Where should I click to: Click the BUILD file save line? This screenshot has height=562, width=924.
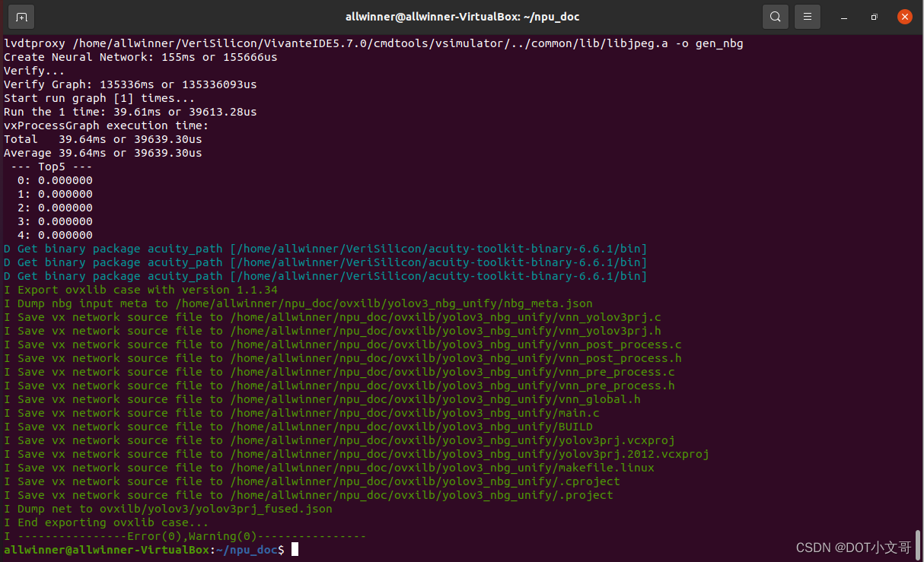point(298,427)
